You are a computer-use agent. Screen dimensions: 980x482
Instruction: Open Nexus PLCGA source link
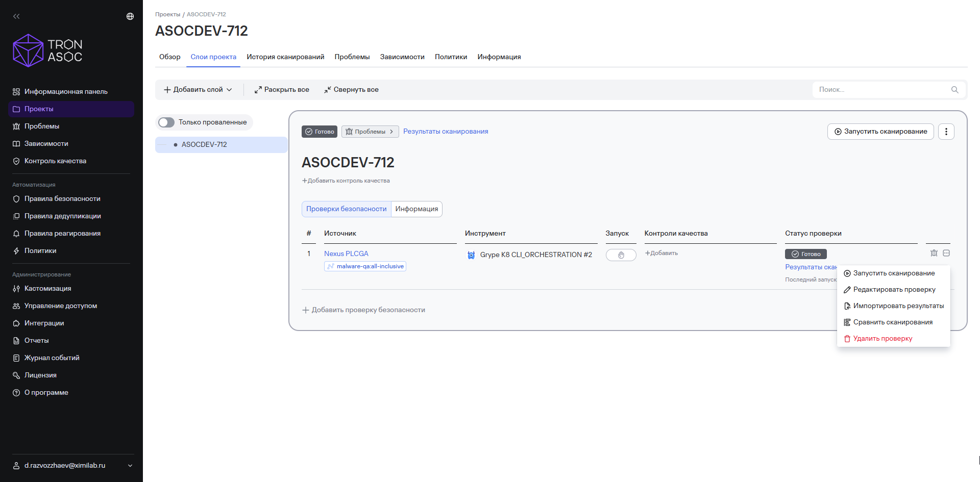tap(346, 253)
